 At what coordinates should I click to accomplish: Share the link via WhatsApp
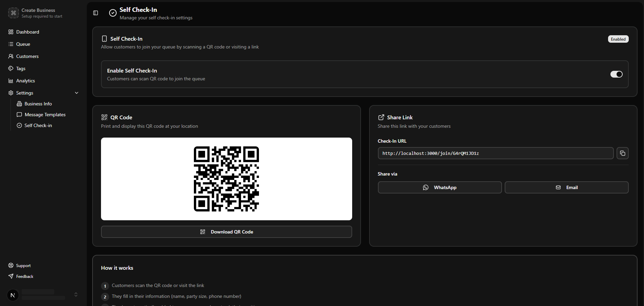[x=440, y=187]
